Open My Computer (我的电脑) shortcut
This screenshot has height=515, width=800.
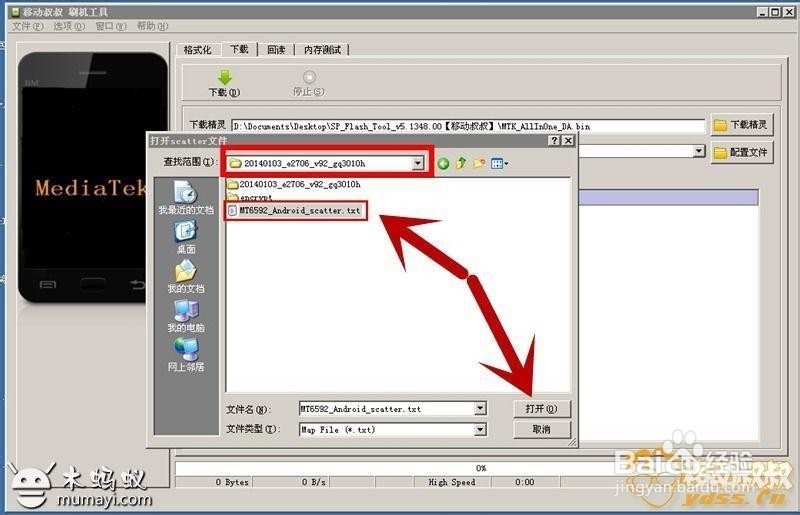tap(186, 316)
